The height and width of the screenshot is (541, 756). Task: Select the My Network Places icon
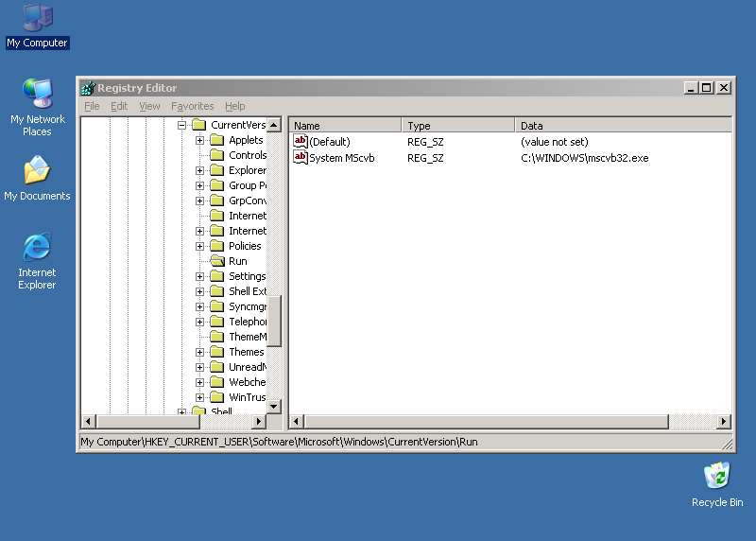pos(37,95)
